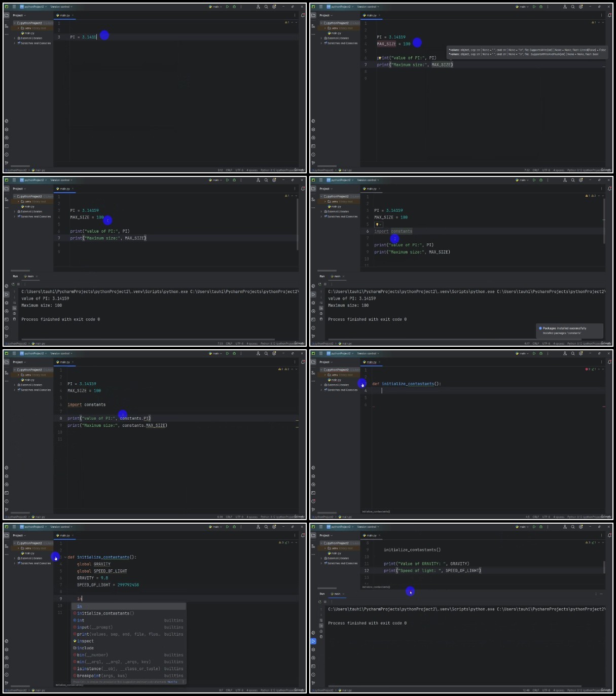Open Search Everywhere in the PI = 3.1415 screenshot
The height and width of the screenshot is (696, 616).
coord(266,7)
